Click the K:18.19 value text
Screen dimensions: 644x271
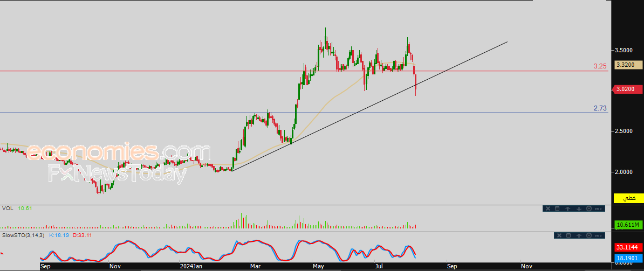59,235
